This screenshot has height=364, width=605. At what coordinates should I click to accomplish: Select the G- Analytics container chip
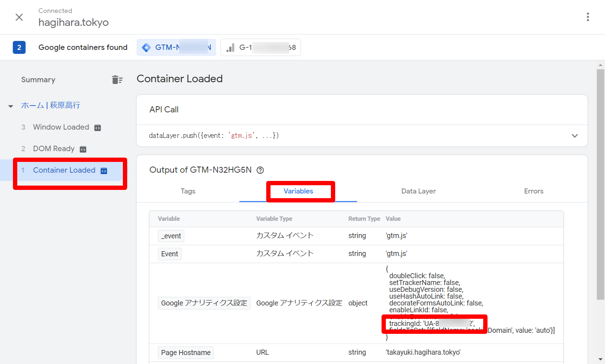[x=261, y=47]
